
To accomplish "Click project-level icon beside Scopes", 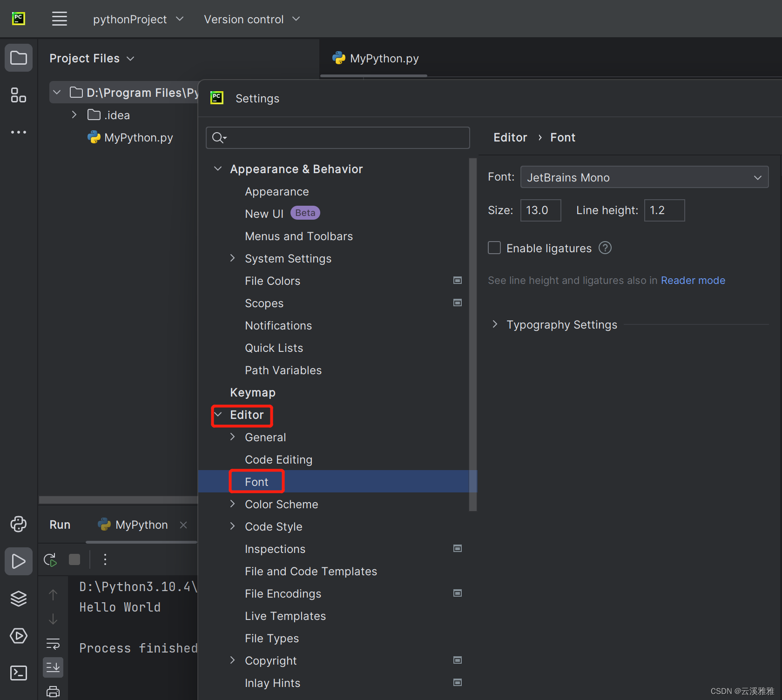I will click(x=458, y=303).
